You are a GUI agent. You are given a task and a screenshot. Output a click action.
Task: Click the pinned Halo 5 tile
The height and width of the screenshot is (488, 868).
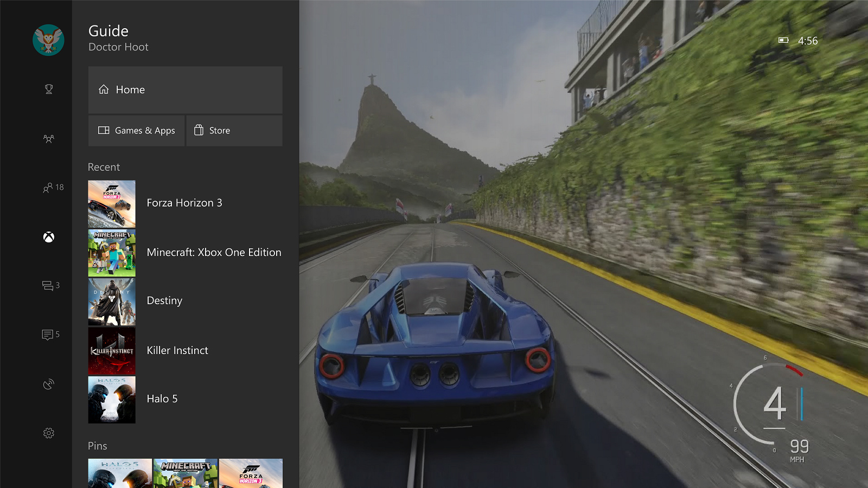[x=120, y=473]
